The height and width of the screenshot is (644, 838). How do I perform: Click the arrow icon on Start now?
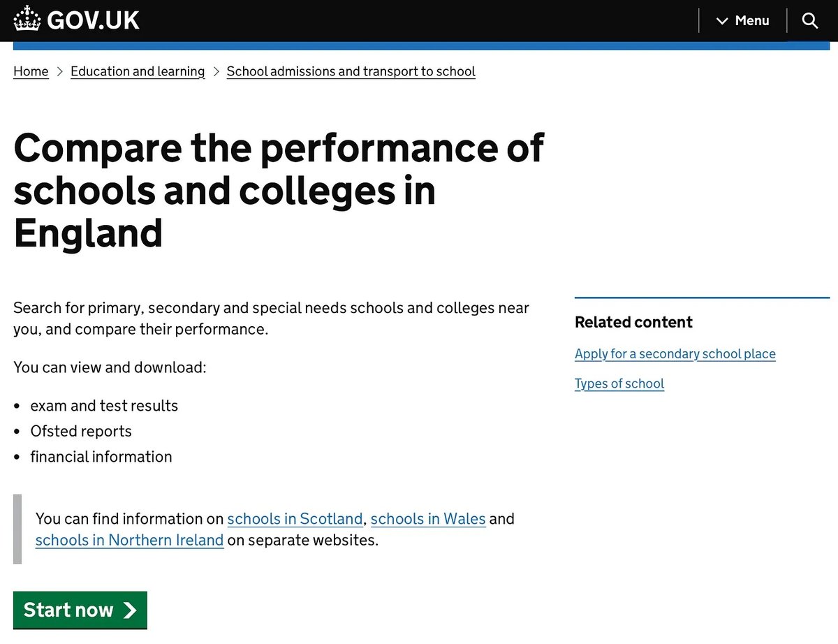129,610
